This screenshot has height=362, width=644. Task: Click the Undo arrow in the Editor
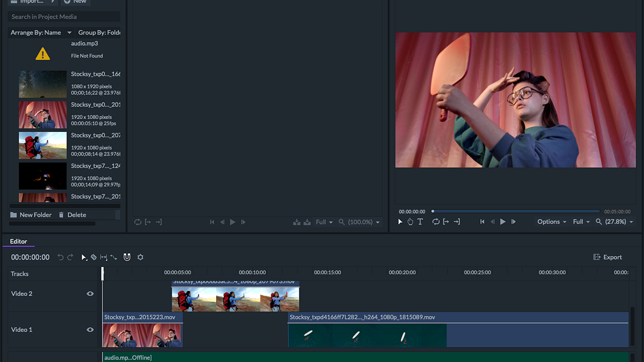click(x=60, y=257)
